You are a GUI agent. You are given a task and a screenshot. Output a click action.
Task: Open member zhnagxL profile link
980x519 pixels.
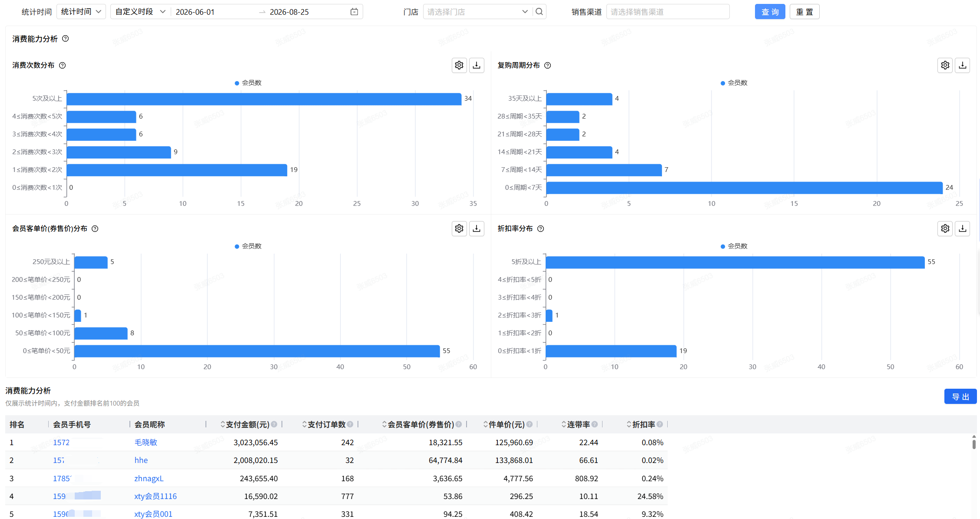(149, 478)
